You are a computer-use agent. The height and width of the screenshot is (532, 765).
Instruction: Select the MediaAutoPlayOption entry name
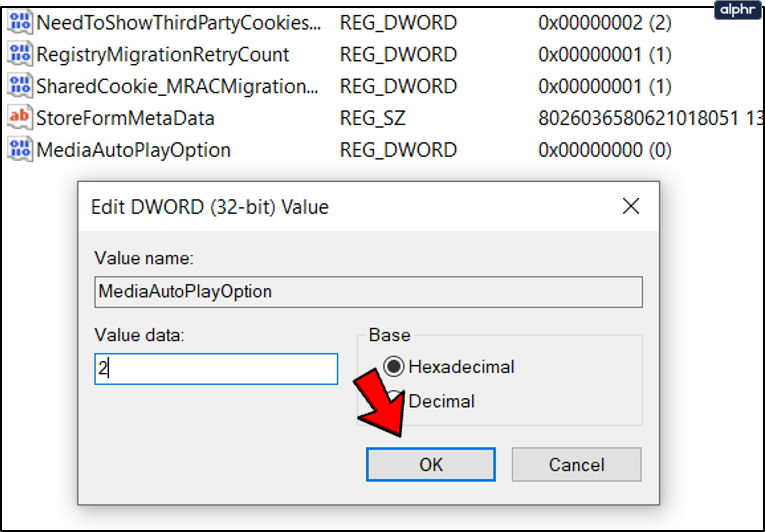click(x=133, y=150)
